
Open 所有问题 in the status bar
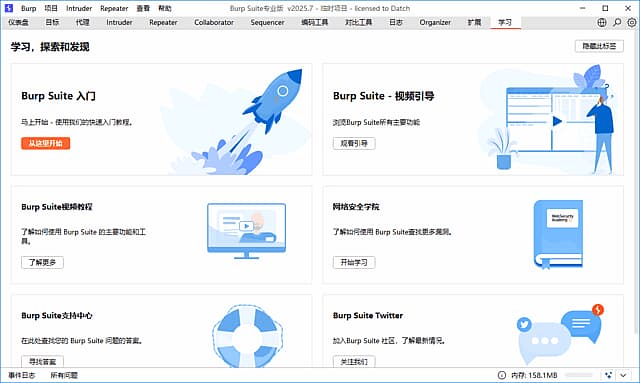point(64,375)
